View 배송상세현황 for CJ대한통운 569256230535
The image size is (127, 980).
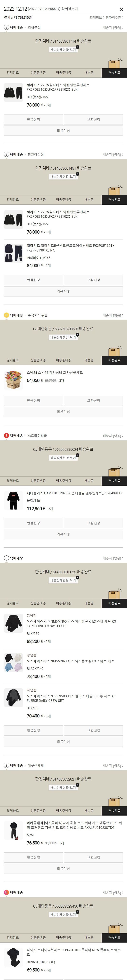pyautogui.click(x=63, y=337)
